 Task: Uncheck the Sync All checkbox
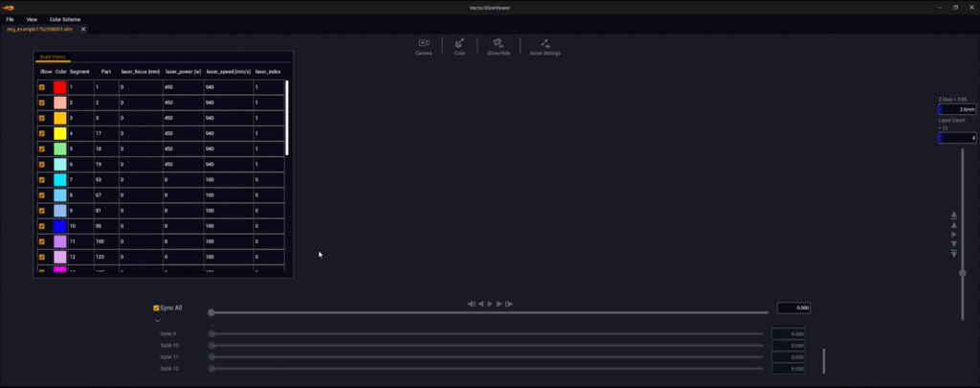157,308
